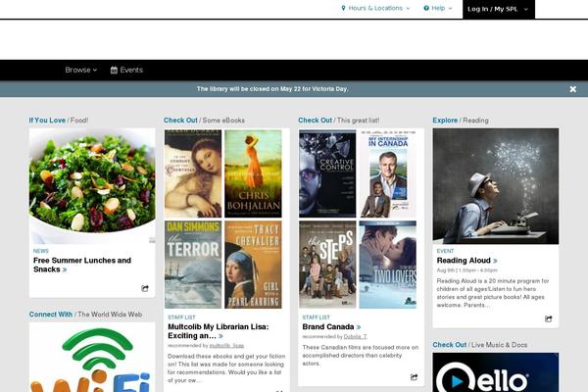Share the Reading Aloud event card
This screenshot has width=588, height=392.
(x=548, y=318)
